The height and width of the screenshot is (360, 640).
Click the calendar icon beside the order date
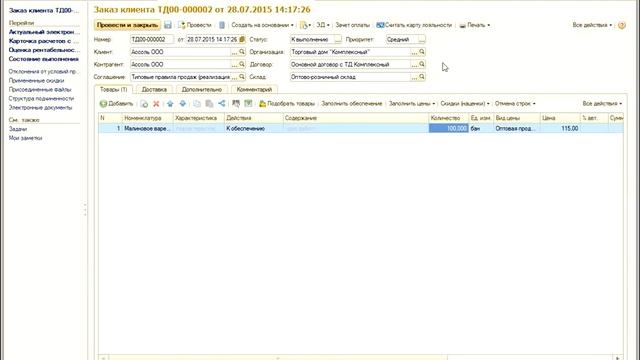tap(242, 40)
